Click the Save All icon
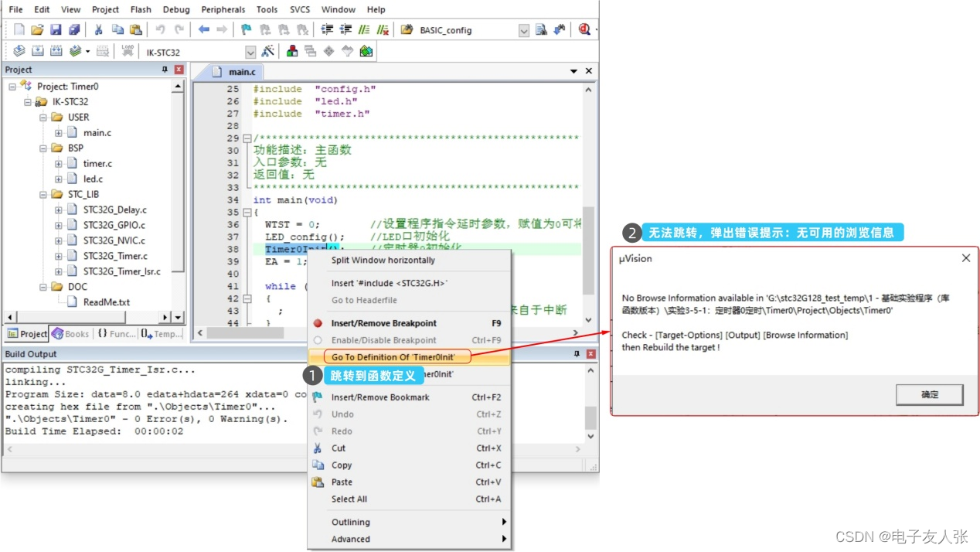 73,29
